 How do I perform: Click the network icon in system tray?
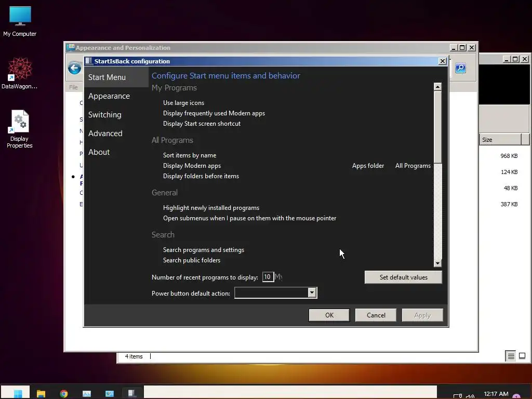click(x=458, y=396)
